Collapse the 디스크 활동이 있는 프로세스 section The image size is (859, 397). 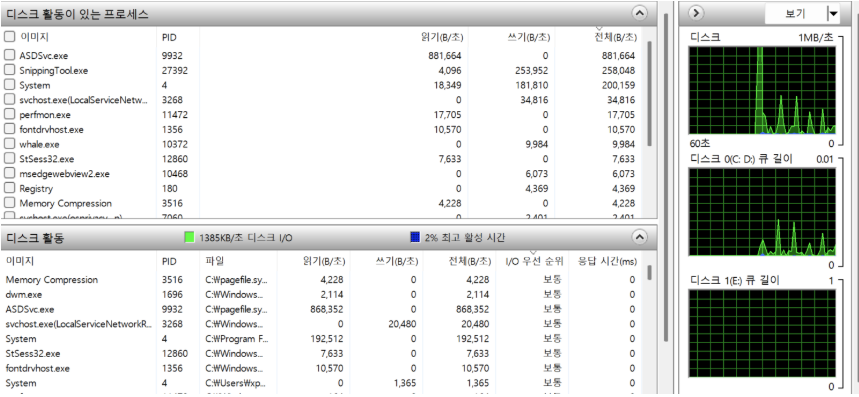(x=639, y=13)
